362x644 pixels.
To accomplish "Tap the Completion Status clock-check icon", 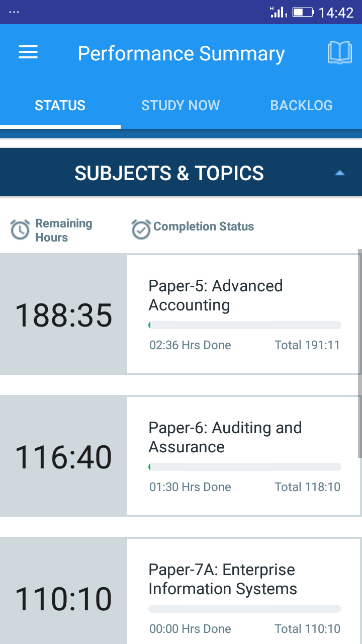I will pyautogui.click(x=141, y=229).
